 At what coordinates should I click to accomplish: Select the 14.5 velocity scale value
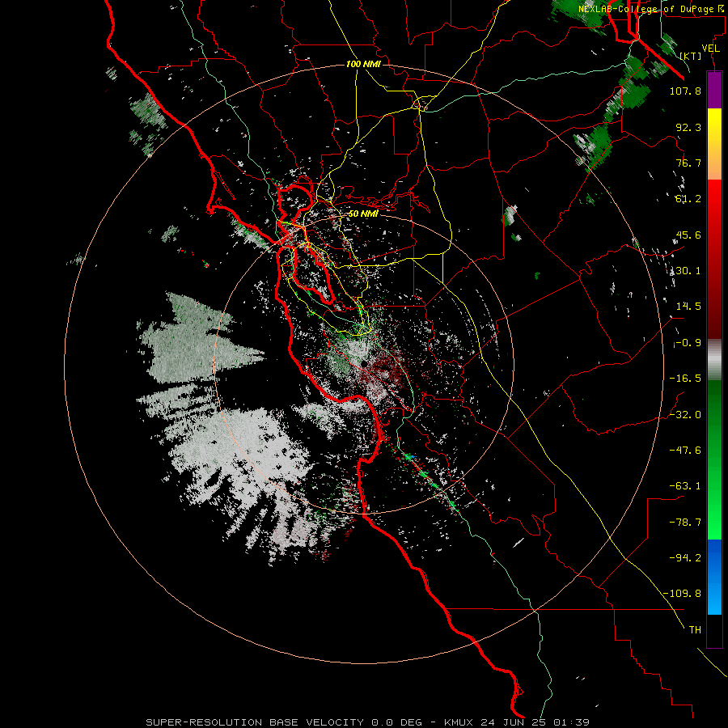[688, 307]
